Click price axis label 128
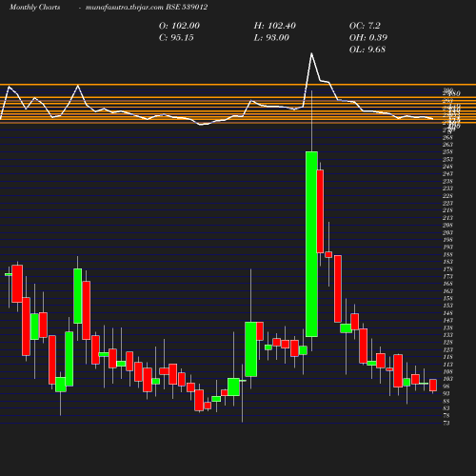 coord(447,343)
